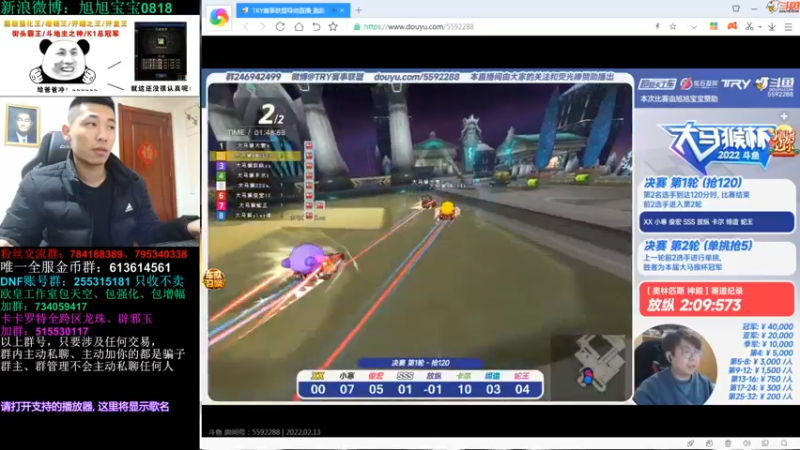Click the 新浪微博 旭旭宝宝0818 header text

(86, 7)
